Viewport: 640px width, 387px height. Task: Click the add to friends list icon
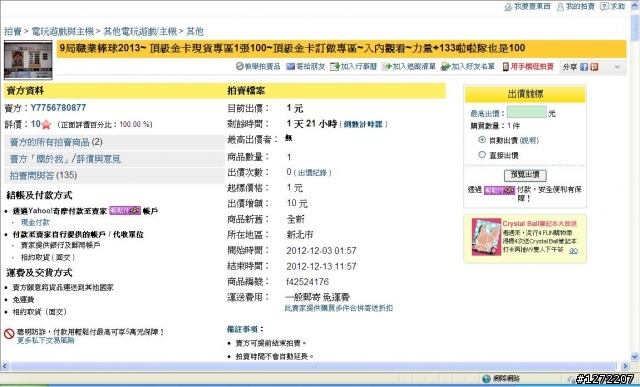445,67
